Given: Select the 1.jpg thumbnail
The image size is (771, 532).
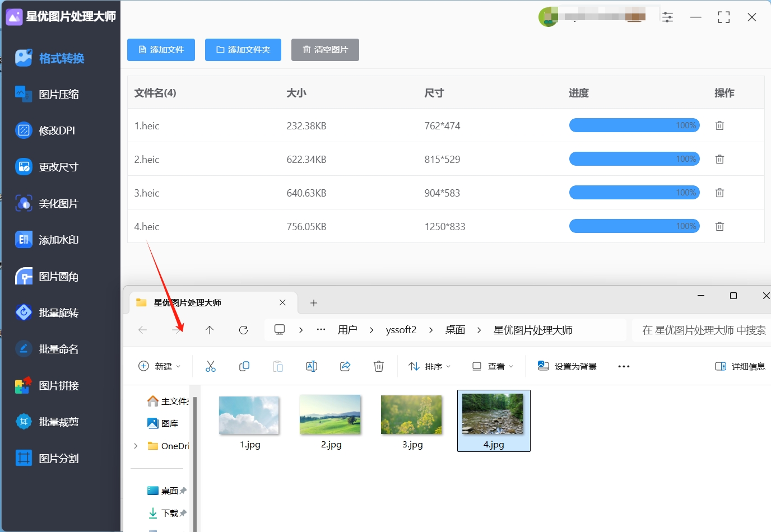Looking at the screenshot, I should (x=249, y=416).
